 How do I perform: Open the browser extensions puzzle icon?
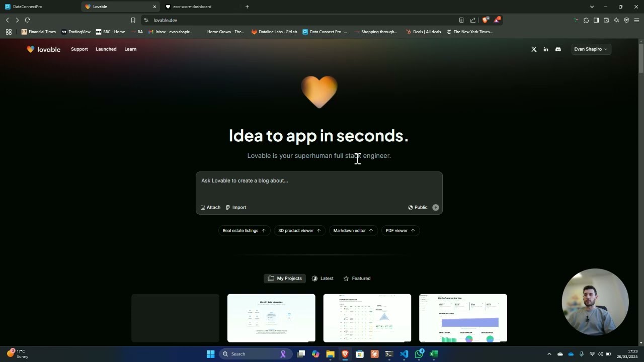point(586,20)
